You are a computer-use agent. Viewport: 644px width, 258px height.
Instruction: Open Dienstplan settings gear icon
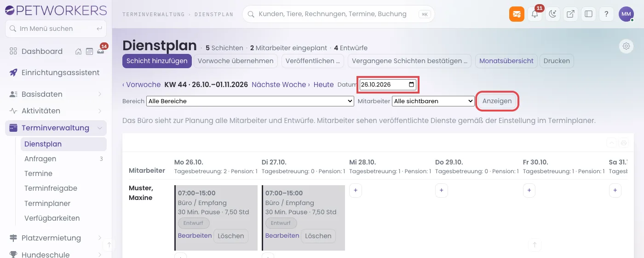[626, 46]
